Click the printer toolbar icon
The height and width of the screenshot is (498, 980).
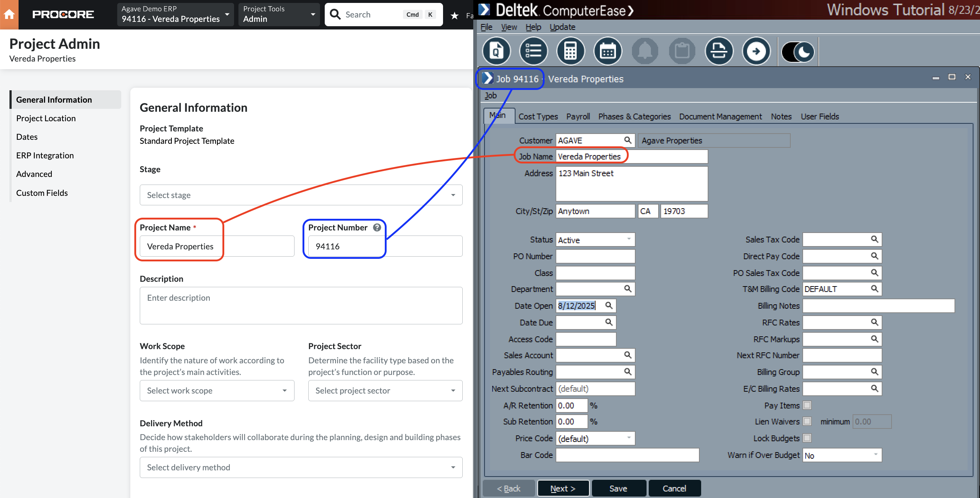click(x=719, y=51)
